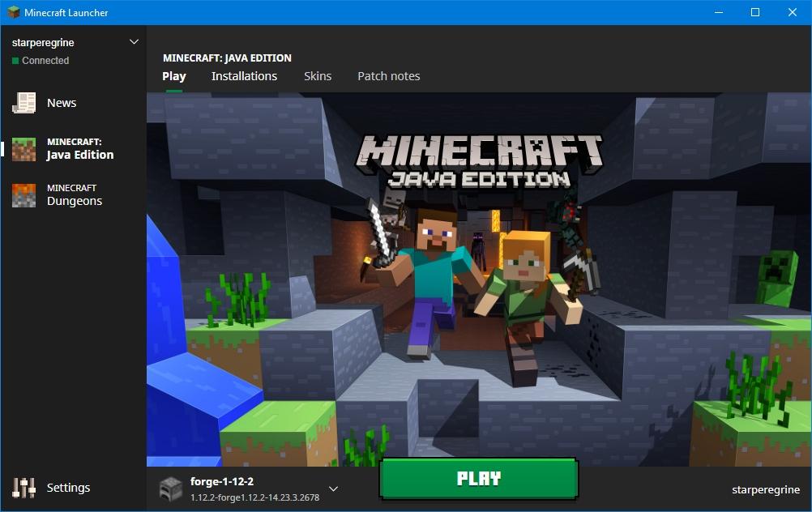This screenshot has height=512, width=812.
Task: Click the version string 1.12.2-forge1.12.2-14.23.3.2678
Action: click(x=254, y=497)
